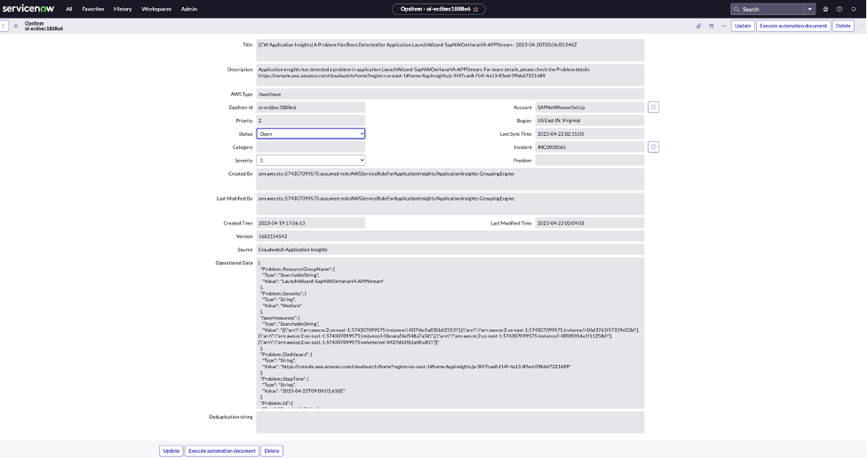Open the help question mark icon
The height and width of the screenshot is (458, 868).
pyautogui.click(x=840, y=10)
